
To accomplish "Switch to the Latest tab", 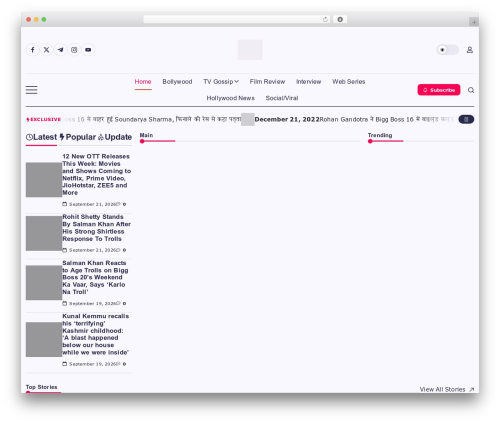I will (41, 137).
